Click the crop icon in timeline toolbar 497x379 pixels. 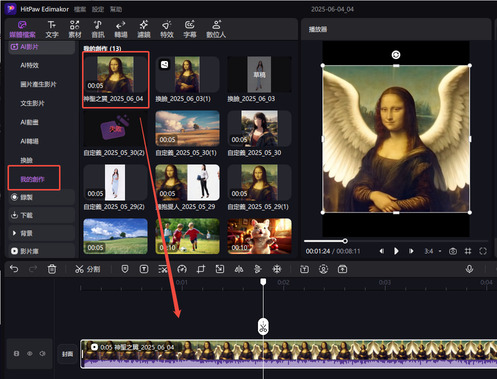coord(201,269)
